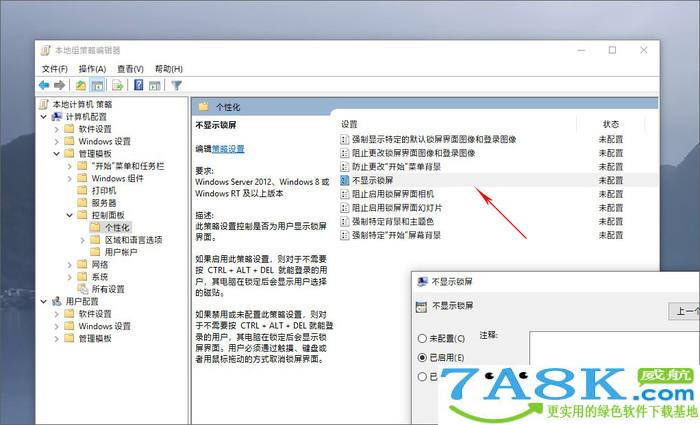Open the 操作(A) menu

[92, 69]
